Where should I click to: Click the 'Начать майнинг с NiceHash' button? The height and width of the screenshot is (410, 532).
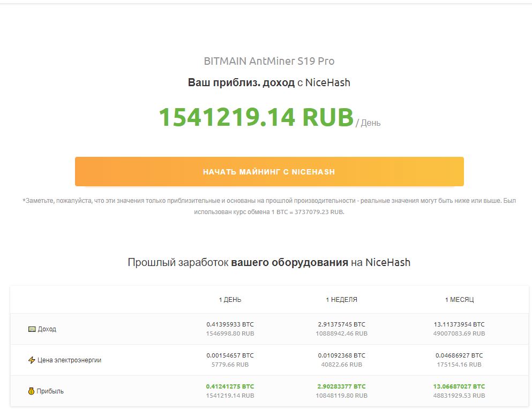pyautogui.click(x=269, y=171)
